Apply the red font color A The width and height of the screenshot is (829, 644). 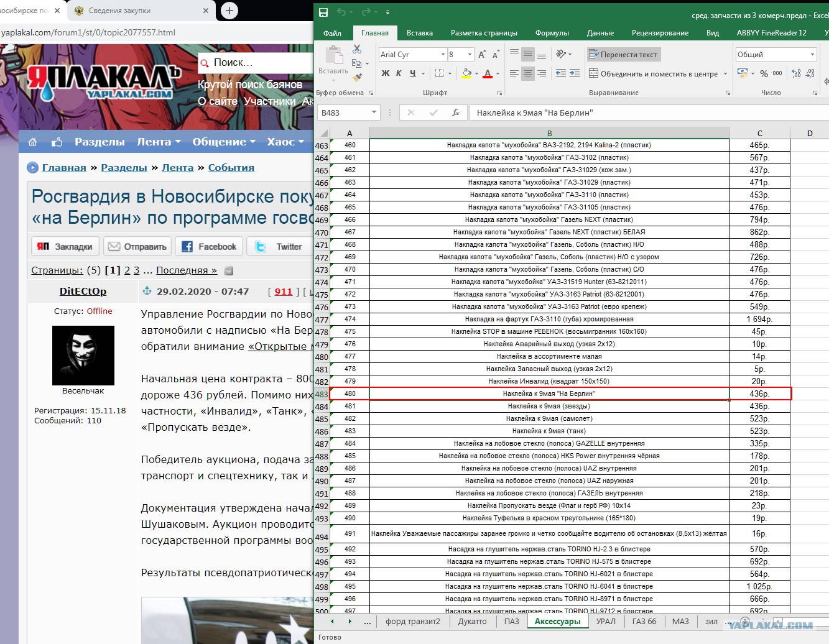point(488,73)
